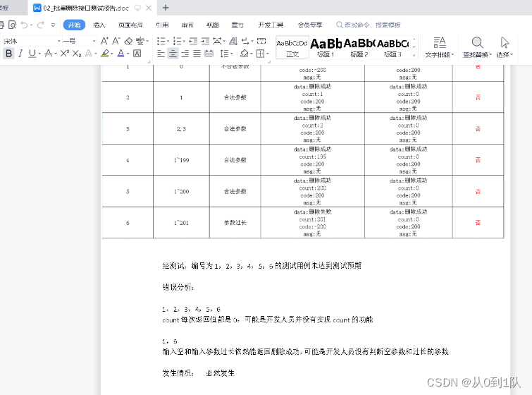This screenshot has height=395, width=532.
Task: Click the text "错误分析:" in document
Action: click(x=178, y=287)
